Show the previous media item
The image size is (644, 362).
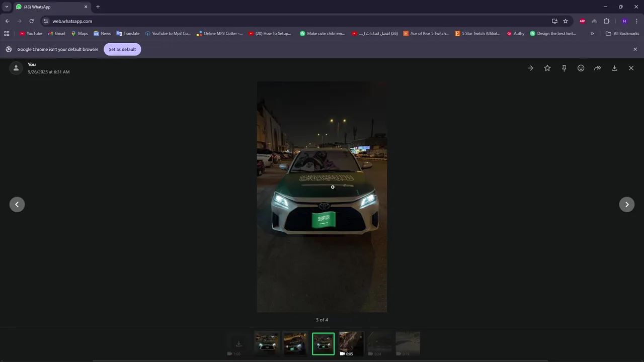(17, 204)
